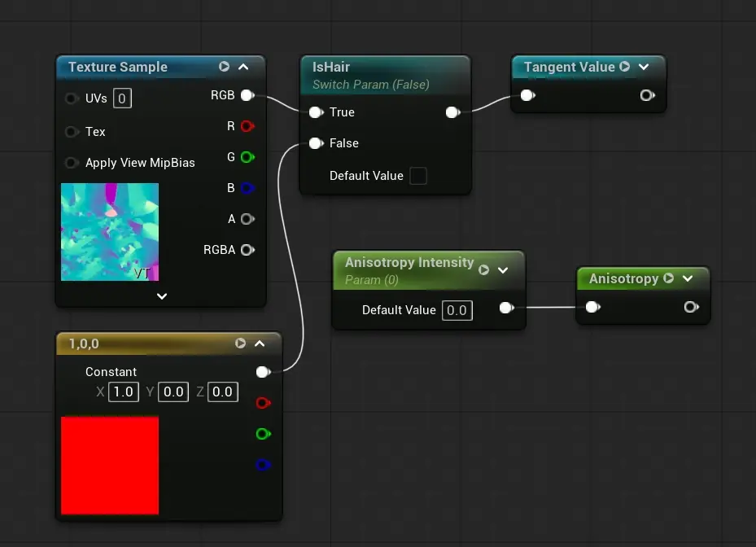This screenshot has height=547, width=756.
Task: Click the Tangent Value output pin
Action: pyautogui.click(x=647, y=95)
